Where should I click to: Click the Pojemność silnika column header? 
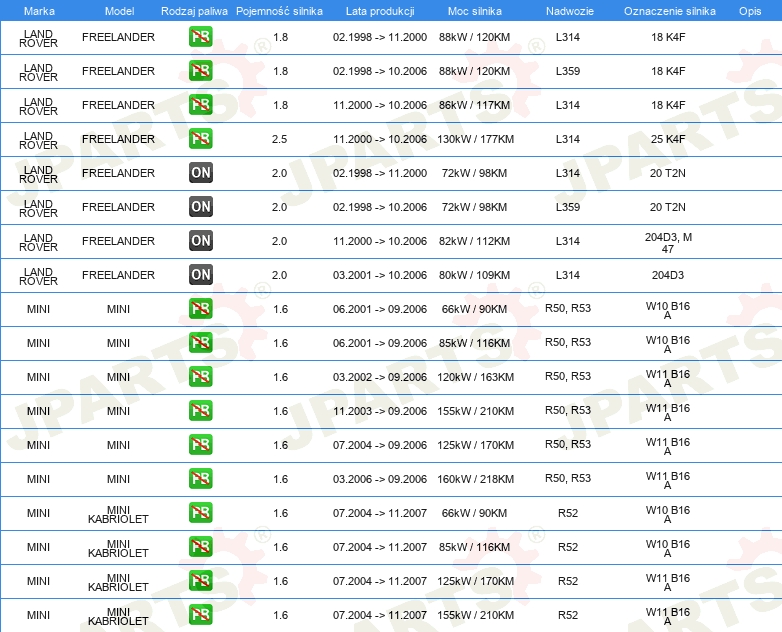coord(279,11)
